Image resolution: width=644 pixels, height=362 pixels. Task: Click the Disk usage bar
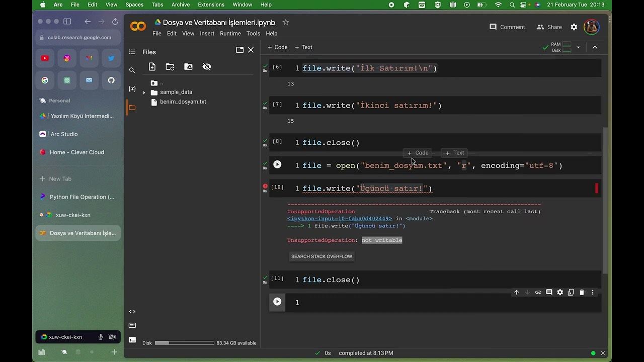(185, 343)
